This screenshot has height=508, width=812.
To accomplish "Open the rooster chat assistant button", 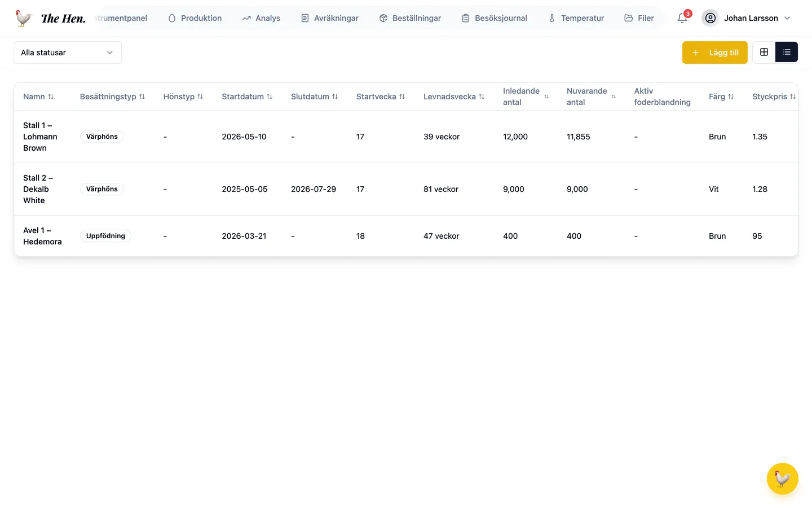I will (782, 479).
